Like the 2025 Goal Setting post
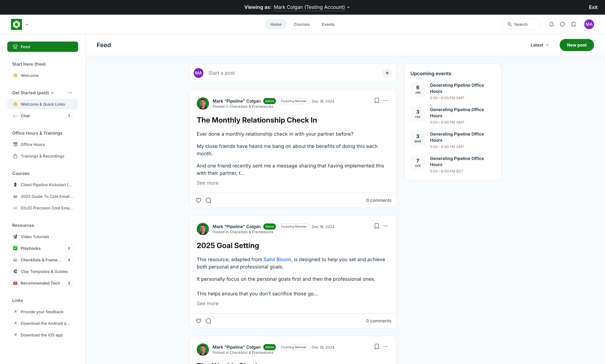Viewport: 605px width, 364px height. click(x=199, y=321)
